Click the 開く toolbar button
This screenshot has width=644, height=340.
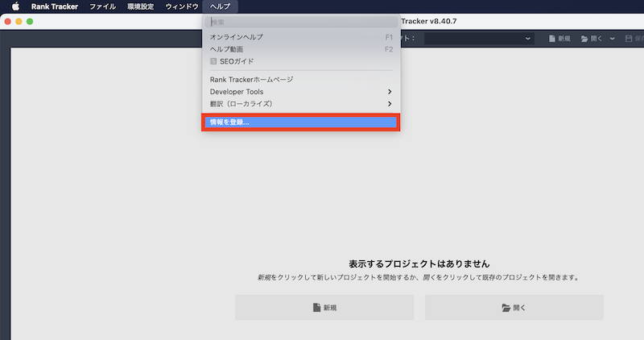(x=592, y=39)
